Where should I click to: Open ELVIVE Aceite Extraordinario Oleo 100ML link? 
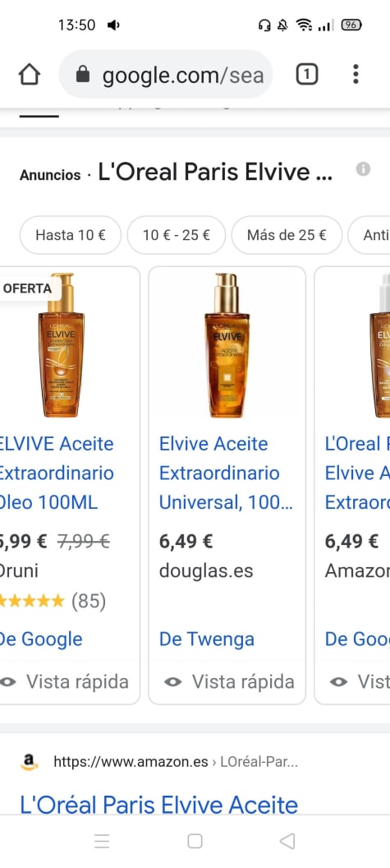pyautogui.click(x=57, y=473)
